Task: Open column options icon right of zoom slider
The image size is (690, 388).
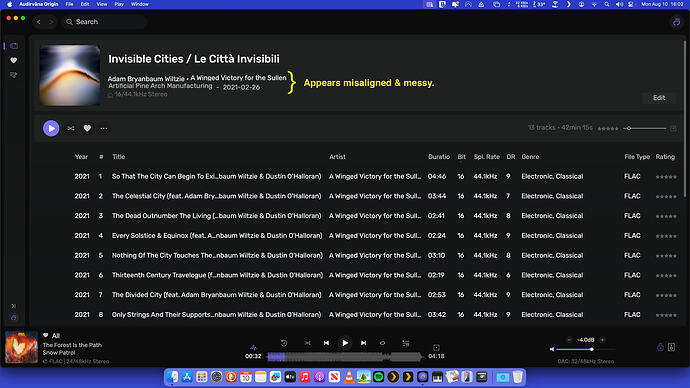Action: 673,128
